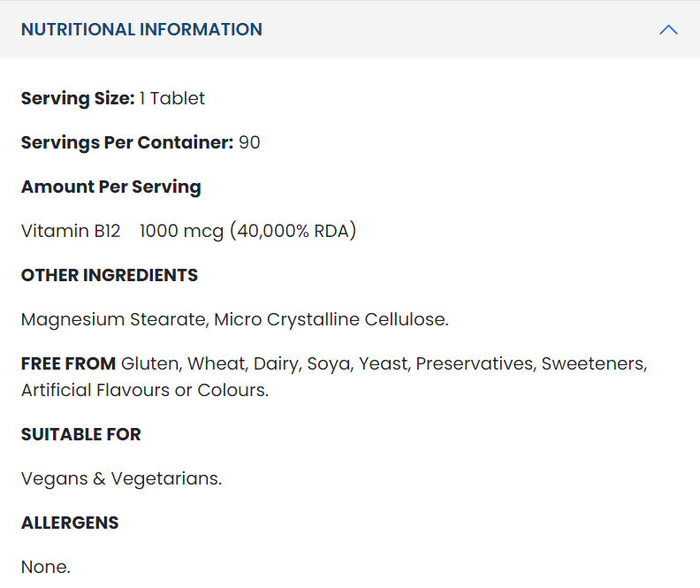Click the NUTRITIONAL INFORMATION header title
Viewport: 700px width, 588px height.
coord(141,29)
